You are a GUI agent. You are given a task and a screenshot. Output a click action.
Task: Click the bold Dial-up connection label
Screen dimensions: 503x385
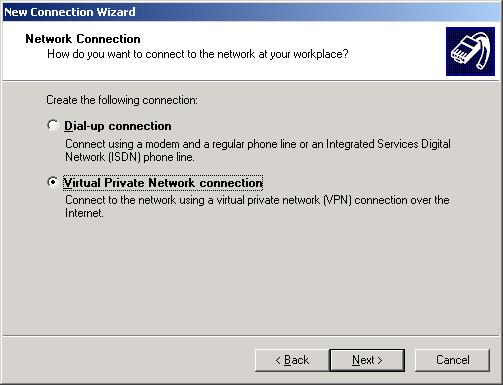118,126
